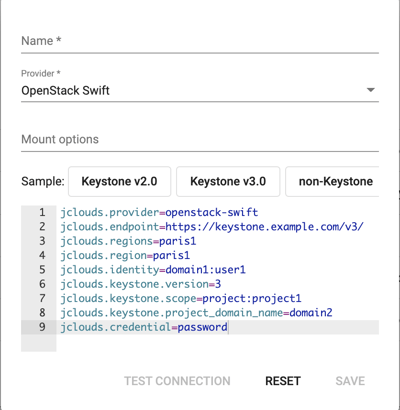Click the jclouds.regions=paris1 line
Viewport: 400px width, 410px height.
pos(128,241)
